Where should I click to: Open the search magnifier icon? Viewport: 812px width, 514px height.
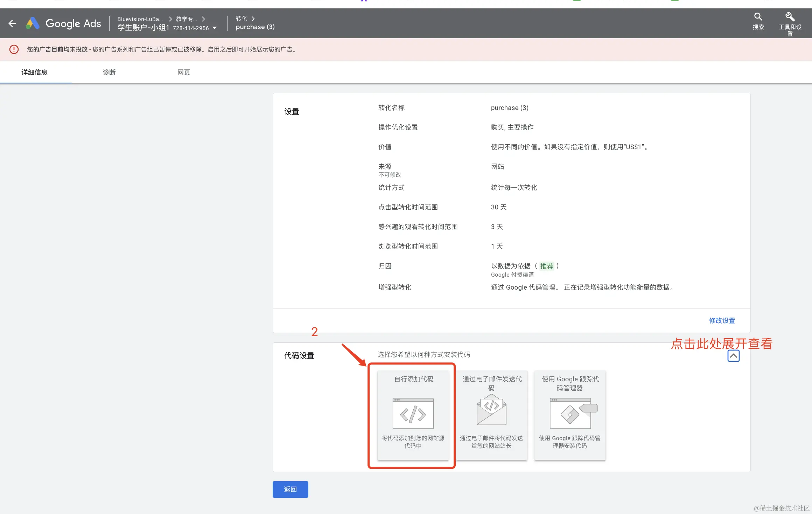[758, 17]
